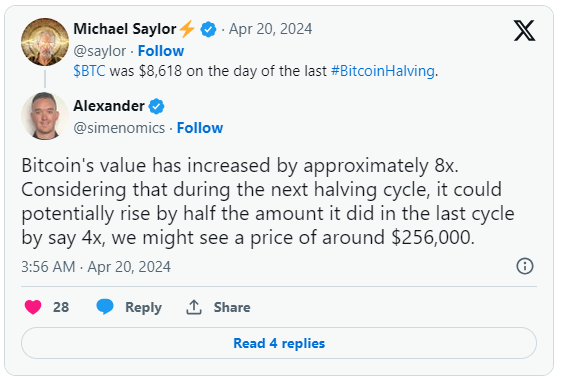565x380 pixels.
Task: Open the #BitcoinHalving hashtag
Action: (383, 71)
